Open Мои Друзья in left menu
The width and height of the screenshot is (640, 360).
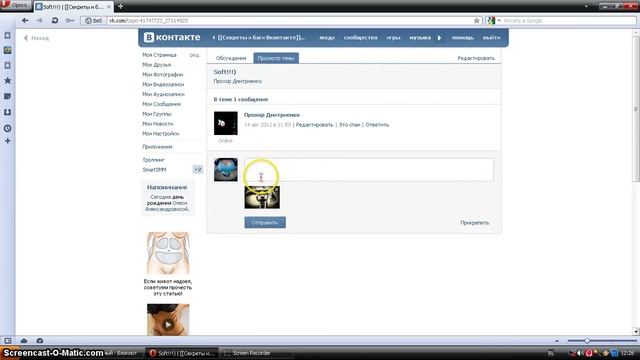156,64
